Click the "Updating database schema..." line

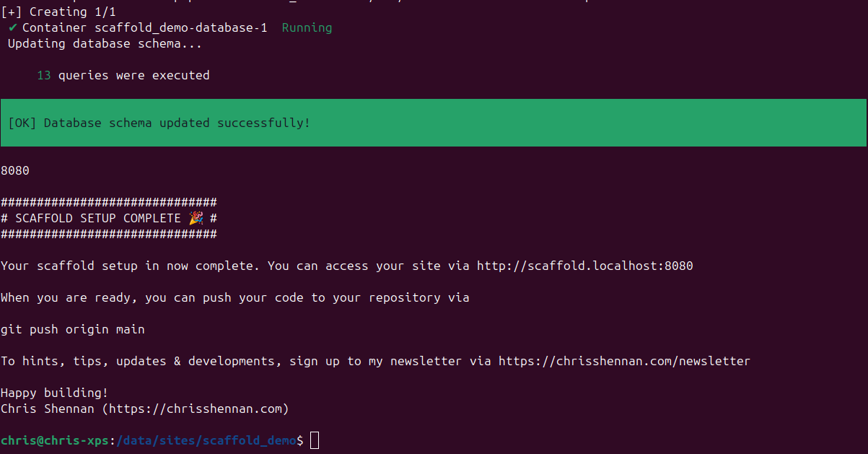(x=105, y=43)
